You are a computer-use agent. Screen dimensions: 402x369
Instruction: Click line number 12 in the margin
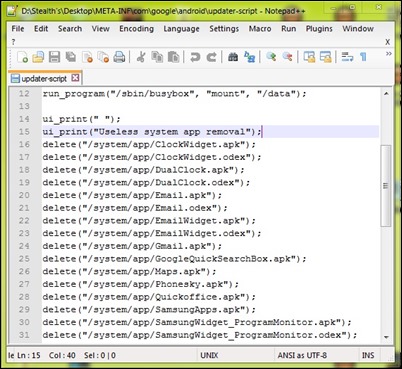tap(24, 94)
